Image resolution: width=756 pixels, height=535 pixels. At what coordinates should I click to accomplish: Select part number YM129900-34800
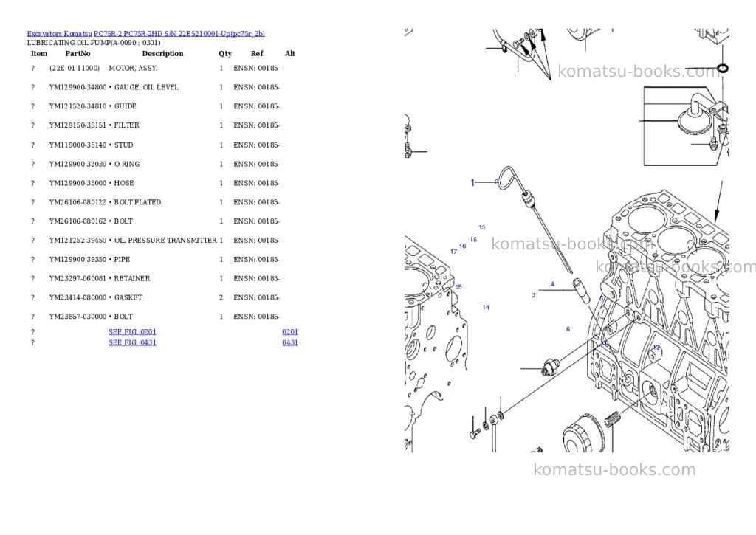[78, 87]
